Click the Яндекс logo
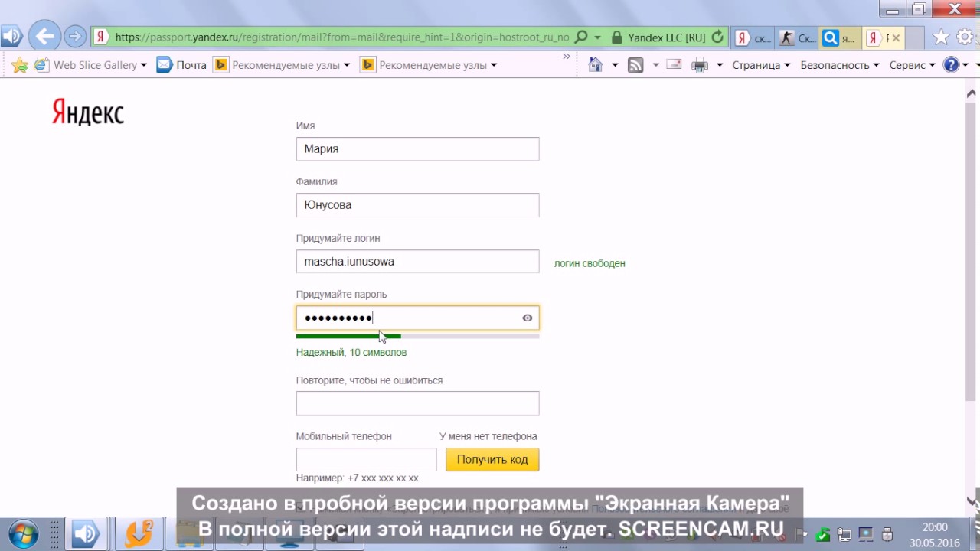 88,112
